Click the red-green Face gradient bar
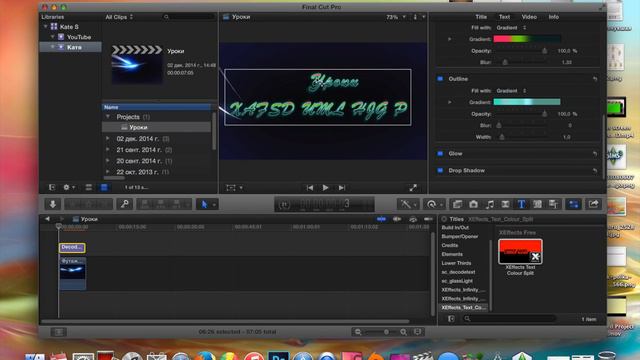The image size is (640, 360). [x=527, y=39]
